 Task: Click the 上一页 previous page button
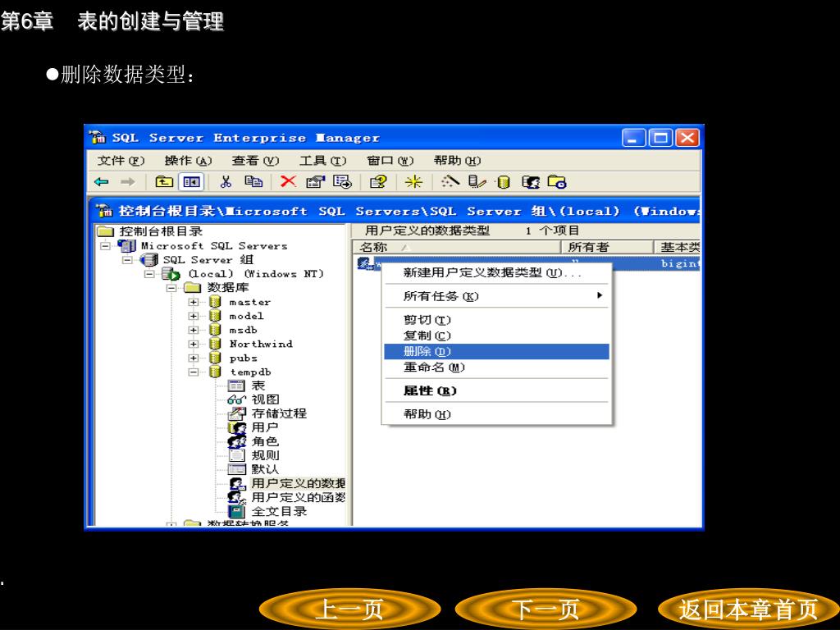click(x=349, y=609)
